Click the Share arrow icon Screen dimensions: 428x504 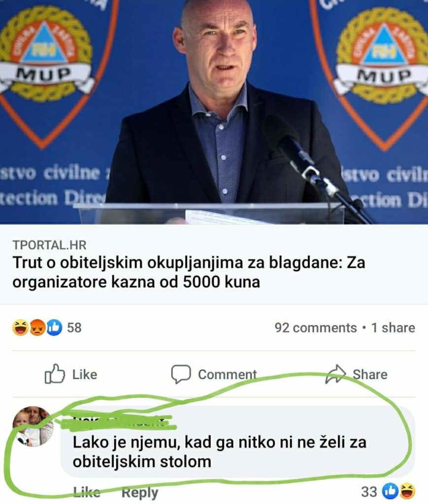click(335, 374)
